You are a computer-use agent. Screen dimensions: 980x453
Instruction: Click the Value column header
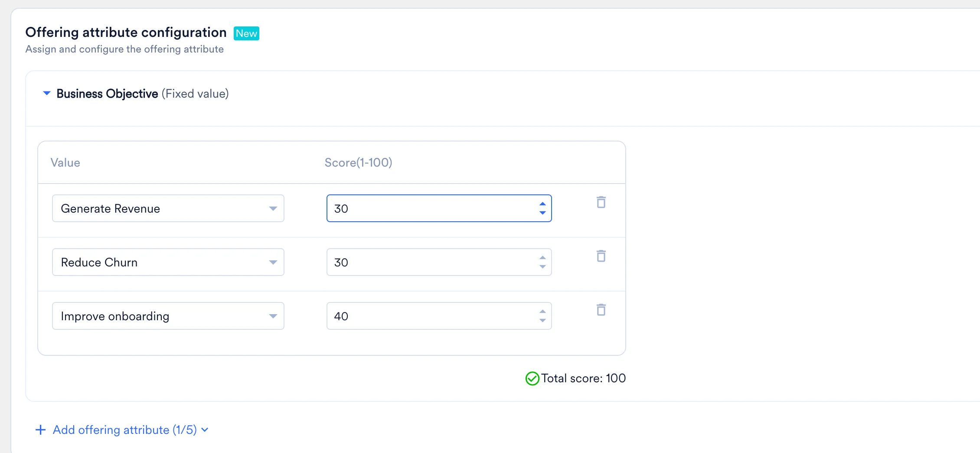(x=65, y=163)
